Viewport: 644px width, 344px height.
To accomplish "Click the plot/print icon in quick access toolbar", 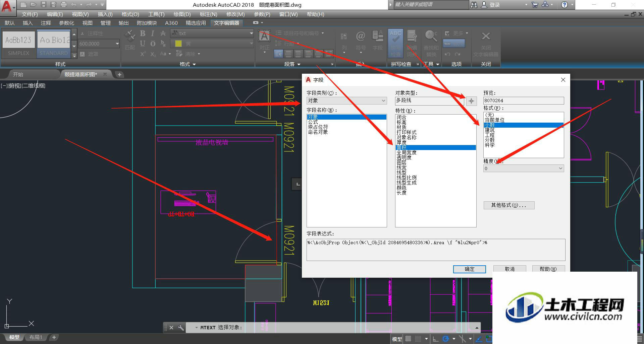I will click(x=63, y=5).
